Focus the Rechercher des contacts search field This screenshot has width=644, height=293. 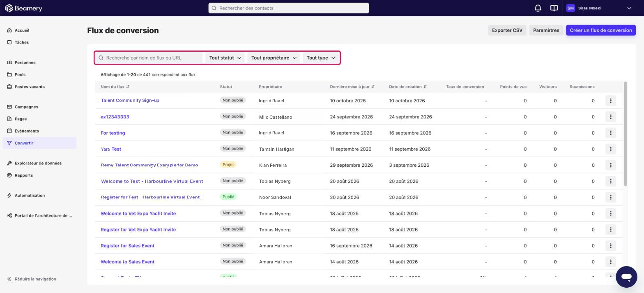(x=288, y=8)
